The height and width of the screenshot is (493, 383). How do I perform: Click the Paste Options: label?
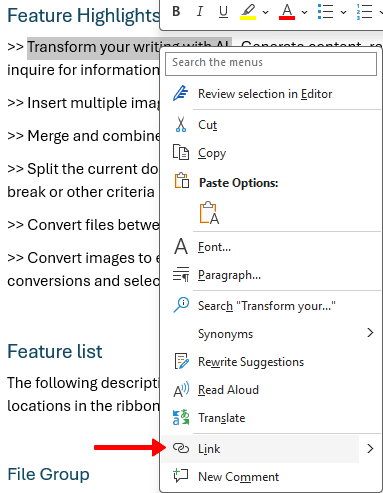point(239,183)
